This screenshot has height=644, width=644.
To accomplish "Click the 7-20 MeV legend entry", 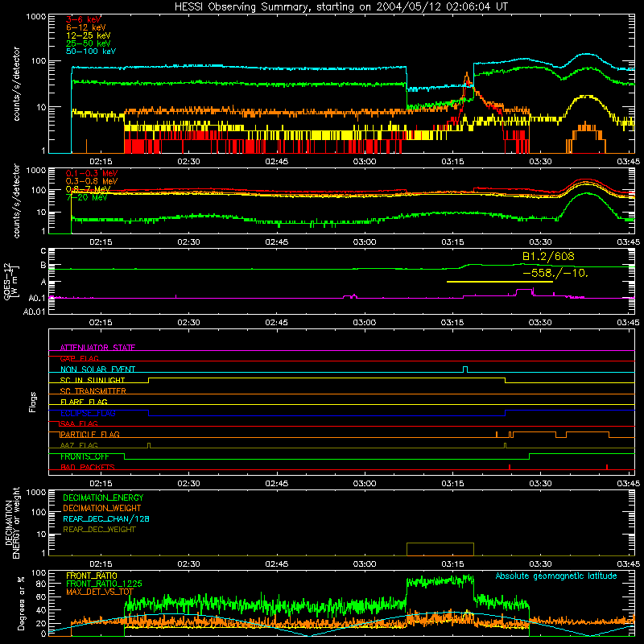I will 87,197.
